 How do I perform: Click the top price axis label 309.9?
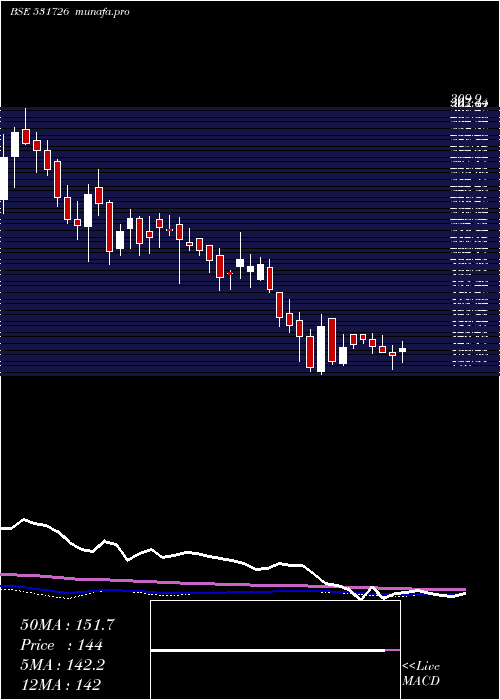(x=466, y=98)
